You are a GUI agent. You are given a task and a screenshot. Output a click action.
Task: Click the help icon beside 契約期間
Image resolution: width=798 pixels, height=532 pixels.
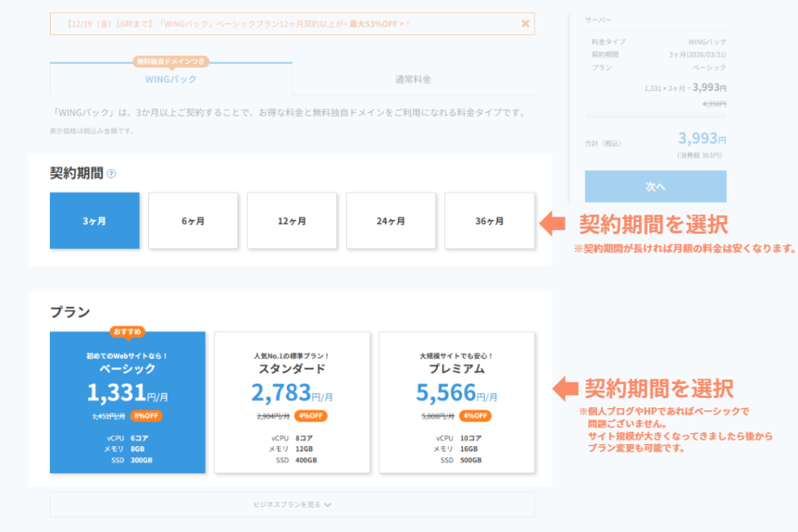[111, 174]
